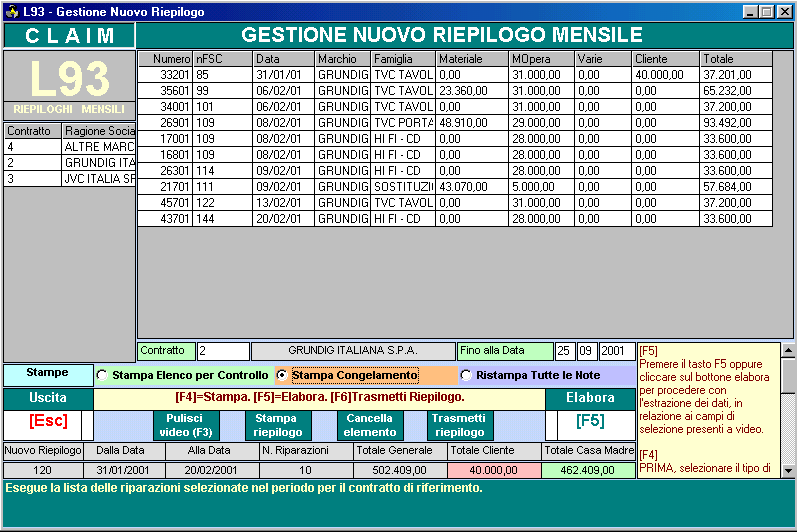The image size is (797, 532).
Task: Click Materiale cell 48.910,00
Action: [x=472, y=123]
